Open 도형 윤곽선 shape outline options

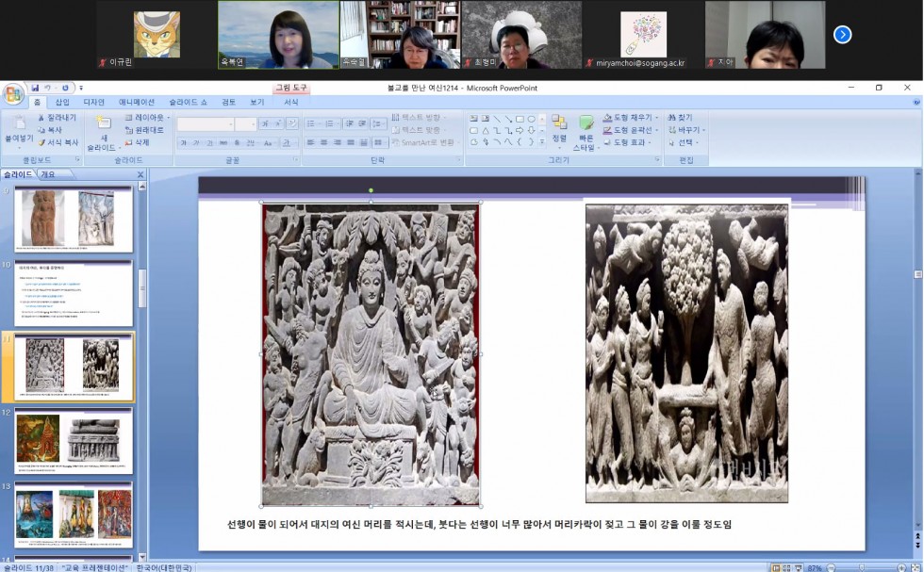[x=630, y=130]
